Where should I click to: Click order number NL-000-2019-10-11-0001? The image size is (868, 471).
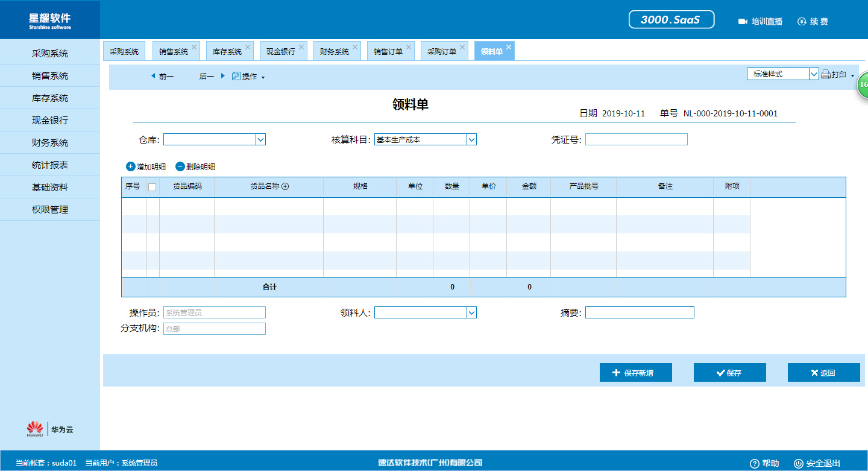[731, 113]
